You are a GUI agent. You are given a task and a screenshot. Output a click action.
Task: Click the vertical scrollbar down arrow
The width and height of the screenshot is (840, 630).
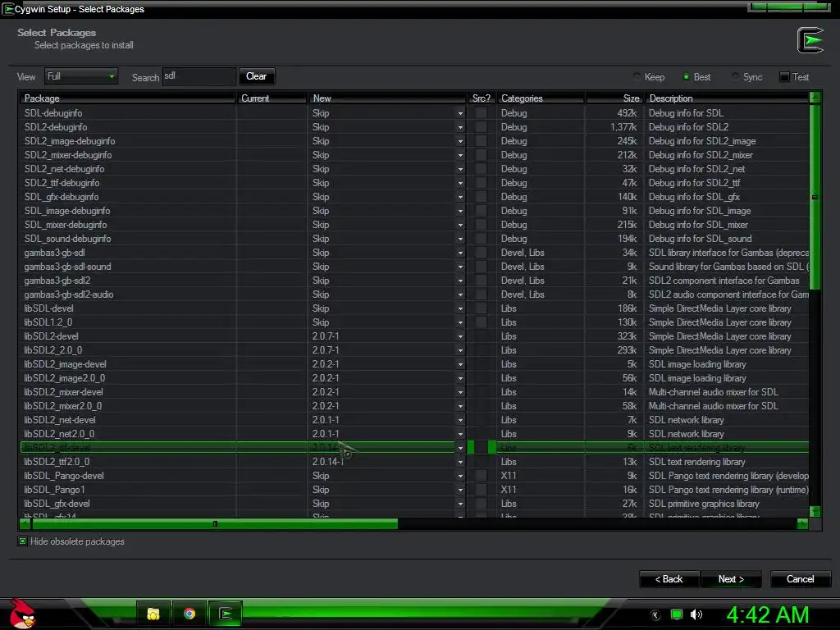click(815, 511)
